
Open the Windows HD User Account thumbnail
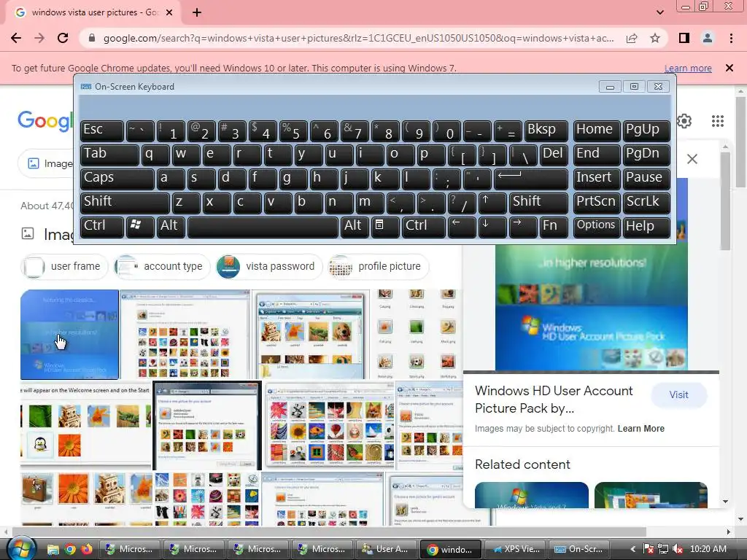(x=69, y=334)
